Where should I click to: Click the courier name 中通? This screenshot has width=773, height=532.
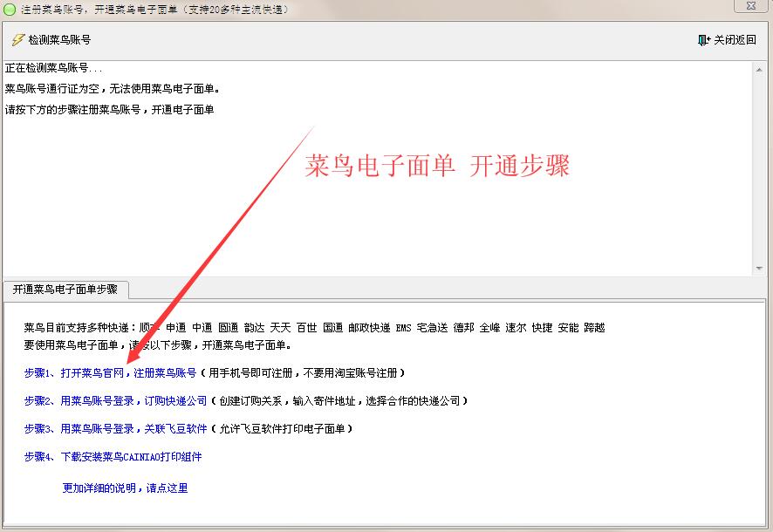(x=202, y=328)
